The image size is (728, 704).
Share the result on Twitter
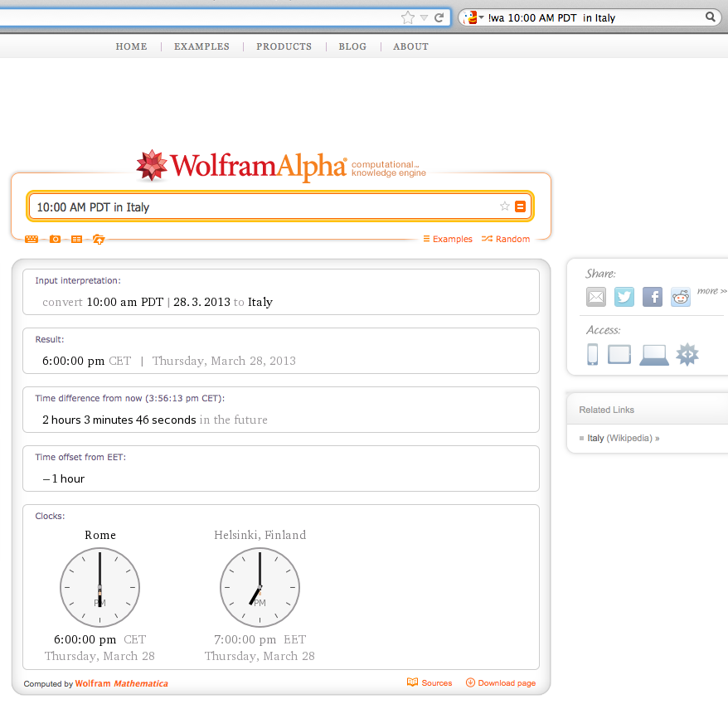[624, 297]
